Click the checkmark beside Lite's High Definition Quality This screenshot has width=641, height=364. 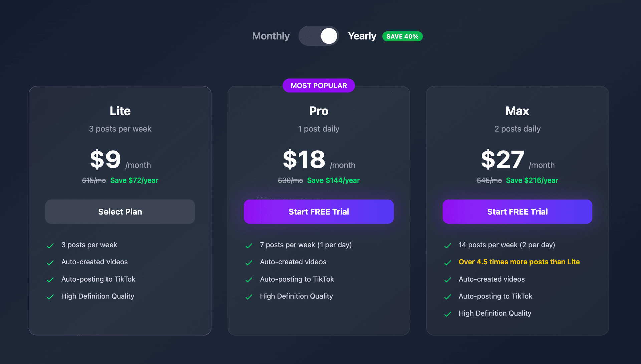pos(50,297)
